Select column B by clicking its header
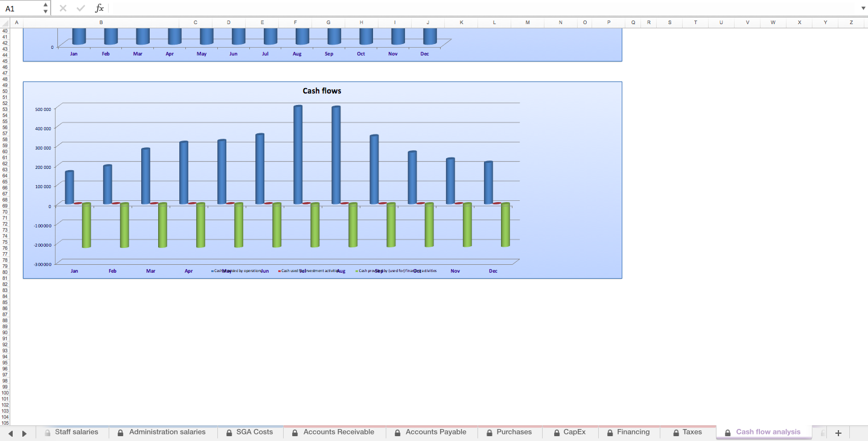 pyautogui.click(x=101, y=22)
